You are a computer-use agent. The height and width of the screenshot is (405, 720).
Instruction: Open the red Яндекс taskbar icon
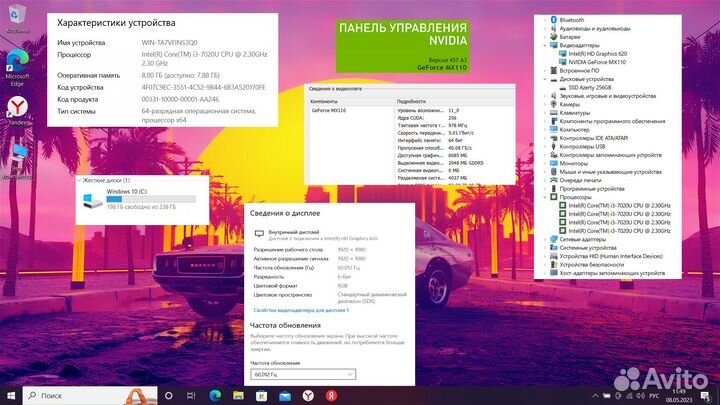[331, 395]
